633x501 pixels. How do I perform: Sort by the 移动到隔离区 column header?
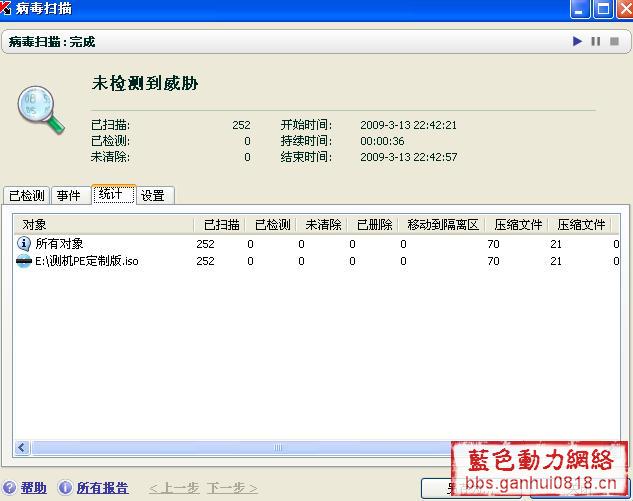442,225
